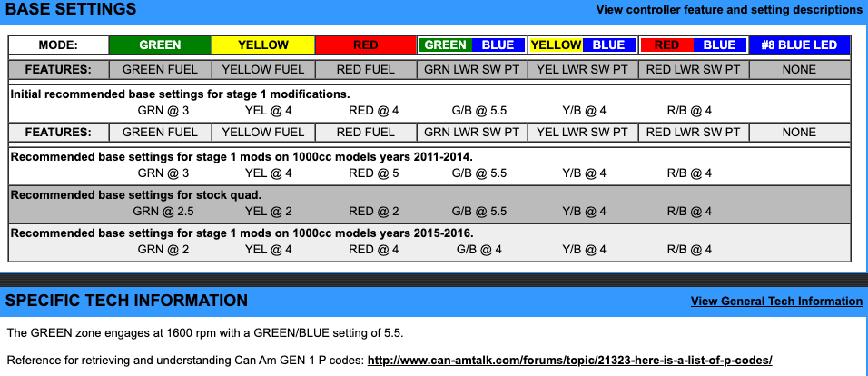Select the RED BLUE split mode cell

point(695,45)
